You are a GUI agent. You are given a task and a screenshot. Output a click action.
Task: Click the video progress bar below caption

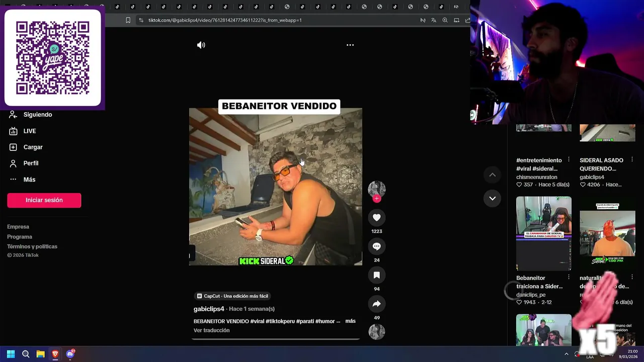click(x=276, y=339)
